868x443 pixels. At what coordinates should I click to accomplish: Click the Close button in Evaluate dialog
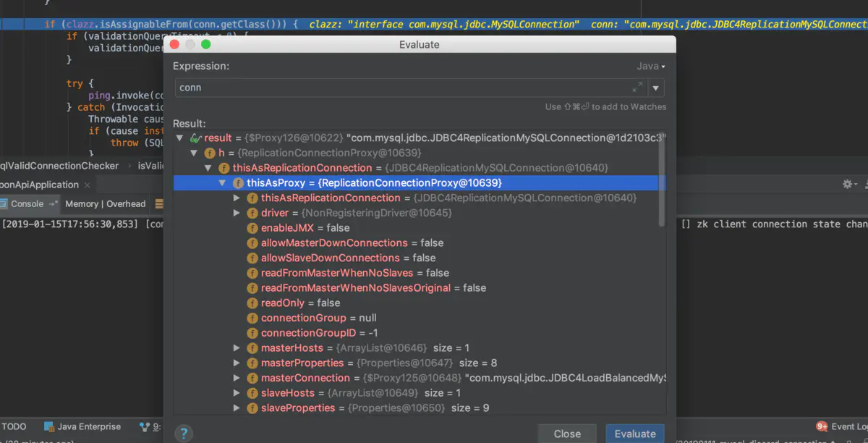(567, 434)
